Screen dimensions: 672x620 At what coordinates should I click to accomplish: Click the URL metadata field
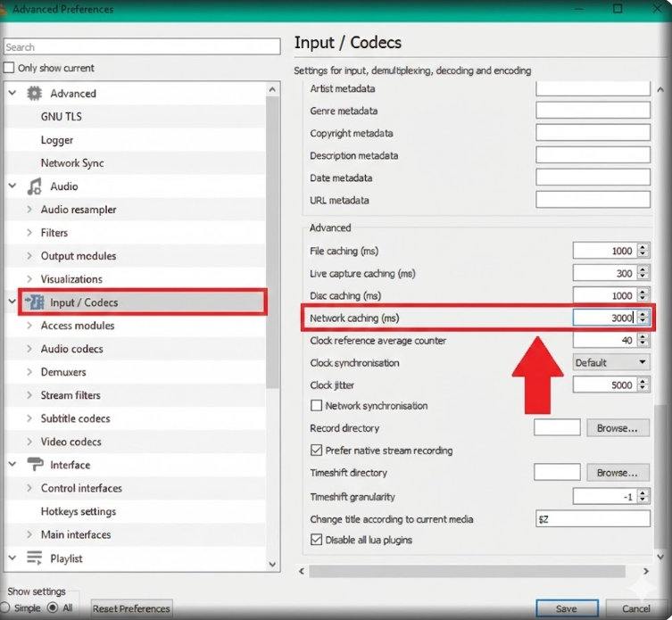tap(593, 199)
